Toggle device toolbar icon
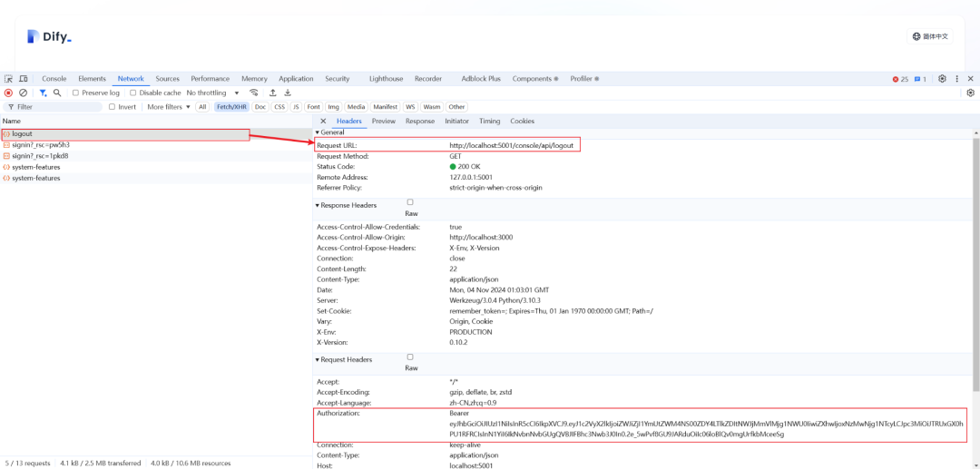 23,79
